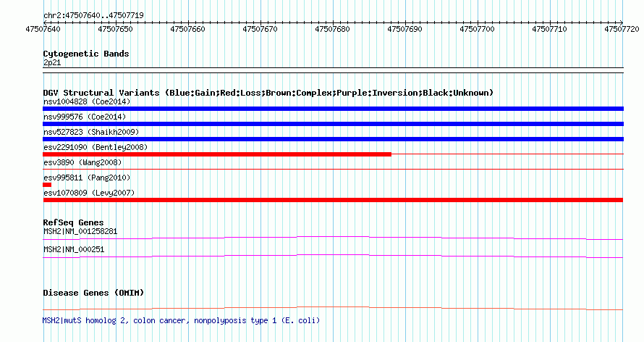Click the orange OMIM disease gene line
The height and width of the screenshot is (342, 644).
(x=333, y=308)
